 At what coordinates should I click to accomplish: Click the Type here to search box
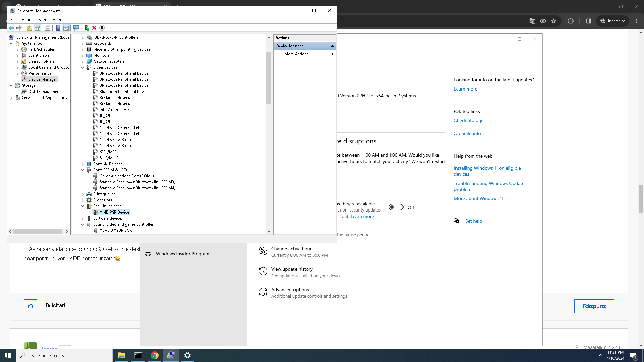(64, 355)
